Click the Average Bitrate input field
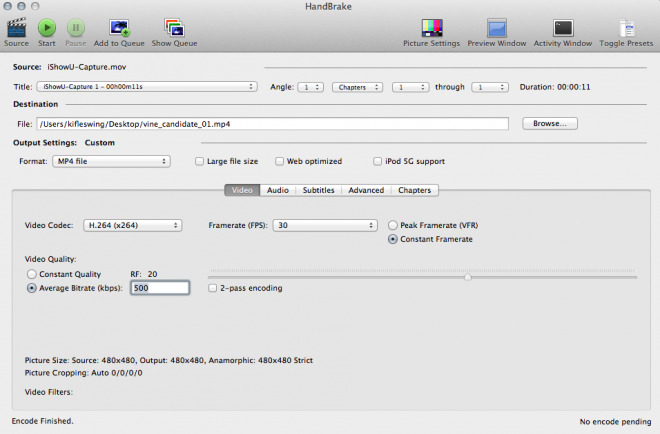The image size is (660, 434). coord(160,288)
